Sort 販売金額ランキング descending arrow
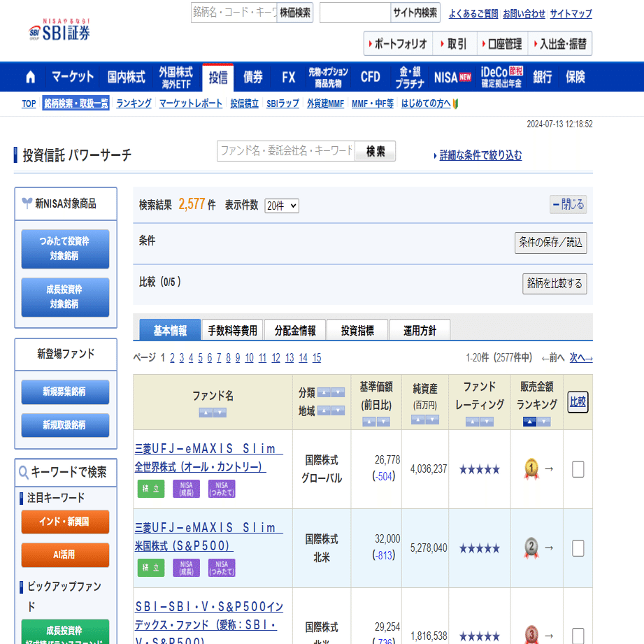 544,422
